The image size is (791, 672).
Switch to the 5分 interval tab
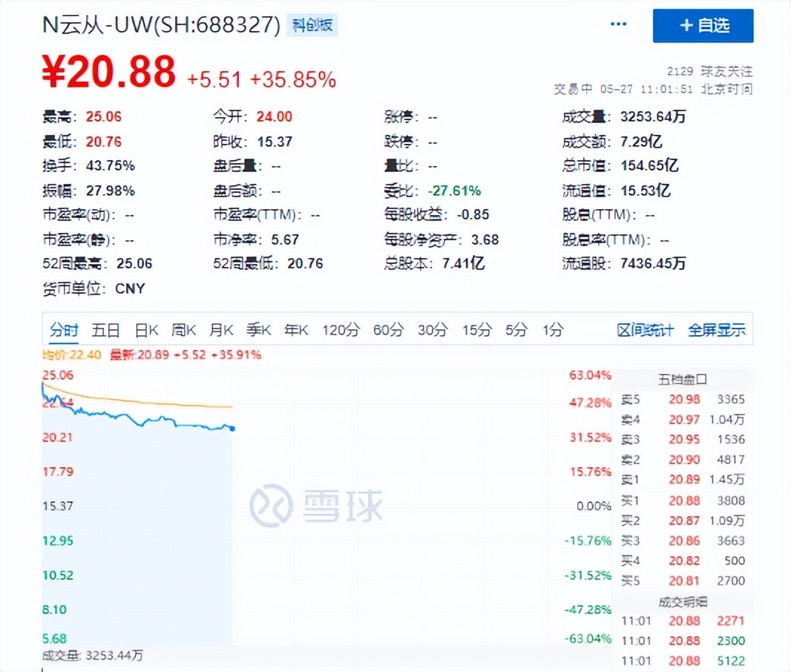click(516, 330)
